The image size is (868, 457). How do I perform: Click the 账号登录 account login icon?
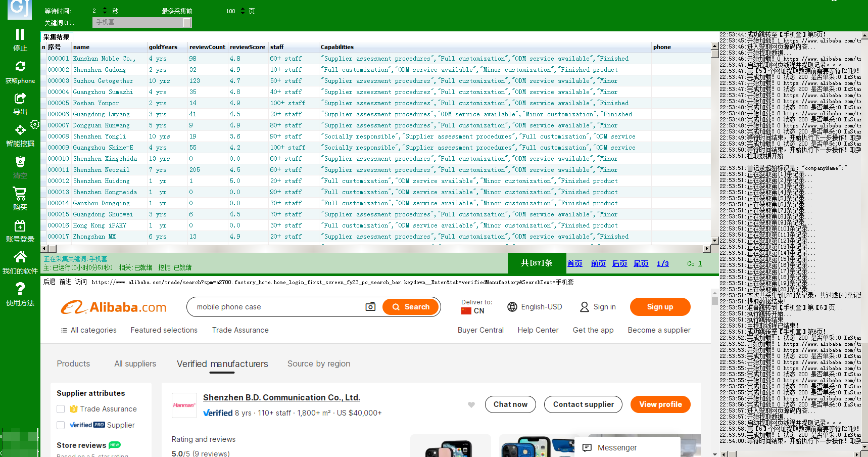pos(20,225)
